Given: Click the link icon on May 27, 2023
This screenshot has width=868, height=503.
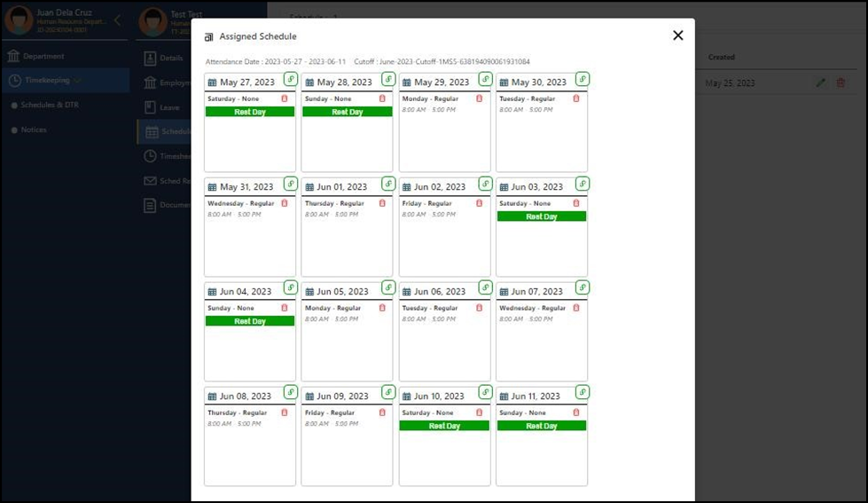Looking at the screenshot, I should [x=290, y=79].
